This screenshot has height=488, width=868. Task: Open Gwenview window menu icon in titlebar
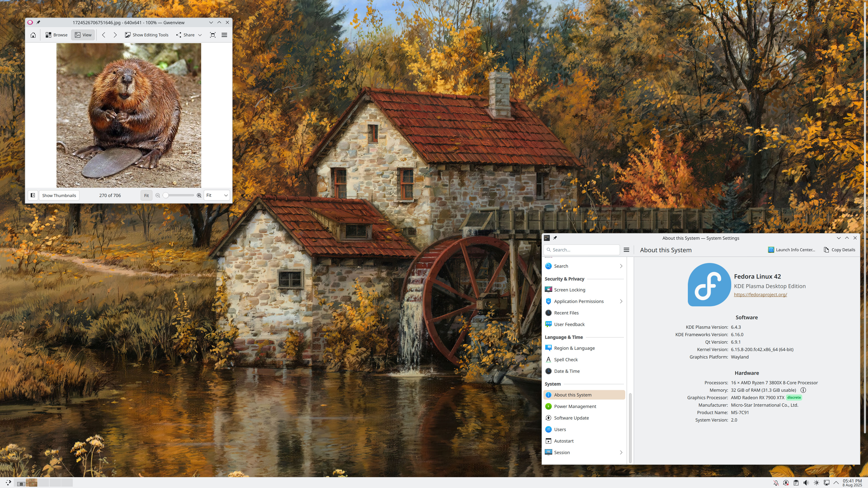tap(30, 23)
